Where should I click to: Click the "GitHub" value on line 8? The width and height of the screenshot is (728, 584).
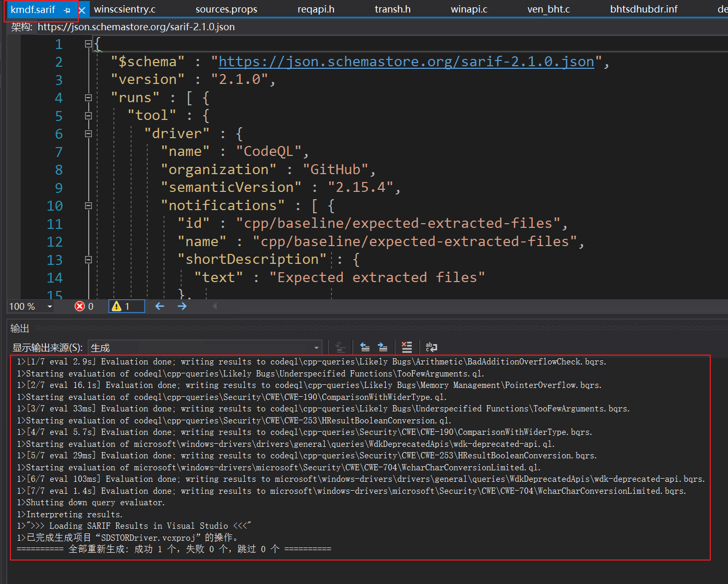coord(336,170)
